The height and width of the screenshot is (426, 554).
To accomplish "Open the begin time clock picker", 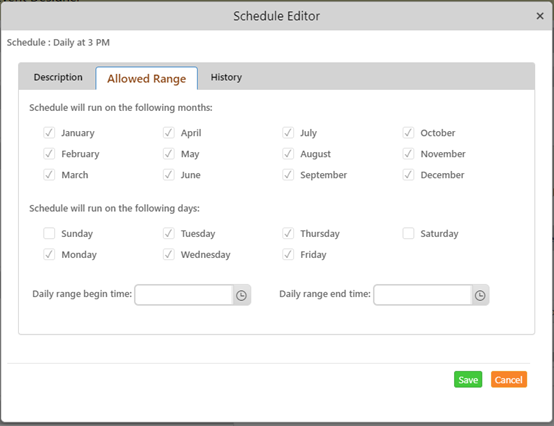I will tap(241, 295).
